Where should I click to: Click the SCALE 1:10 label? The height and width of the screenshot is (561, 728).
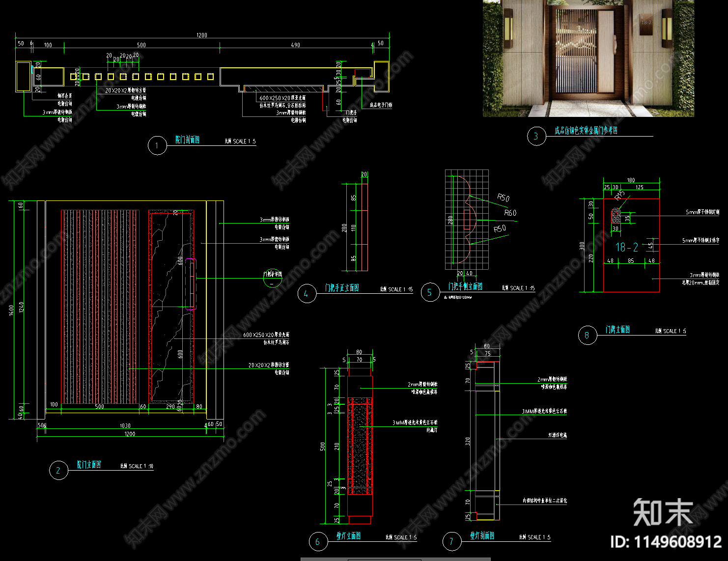pyautogui.click(x=140, y=466)
